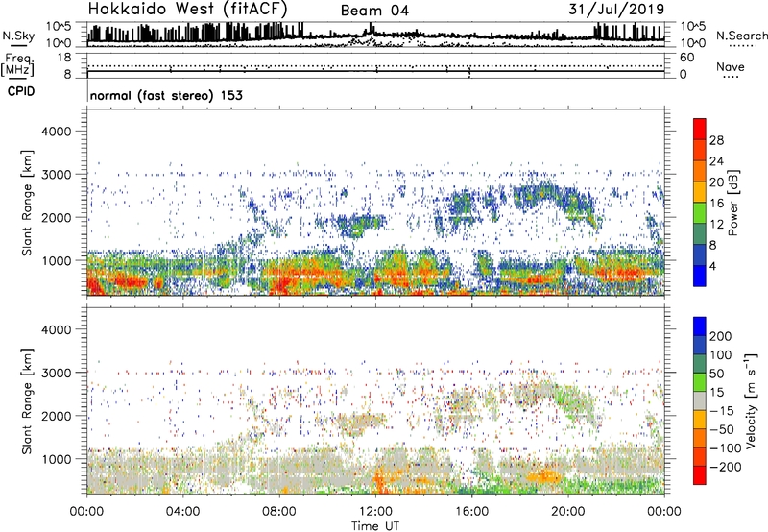Click the date '31/Jul/2019'
The image size is (768, 532).
click(616, 10)
